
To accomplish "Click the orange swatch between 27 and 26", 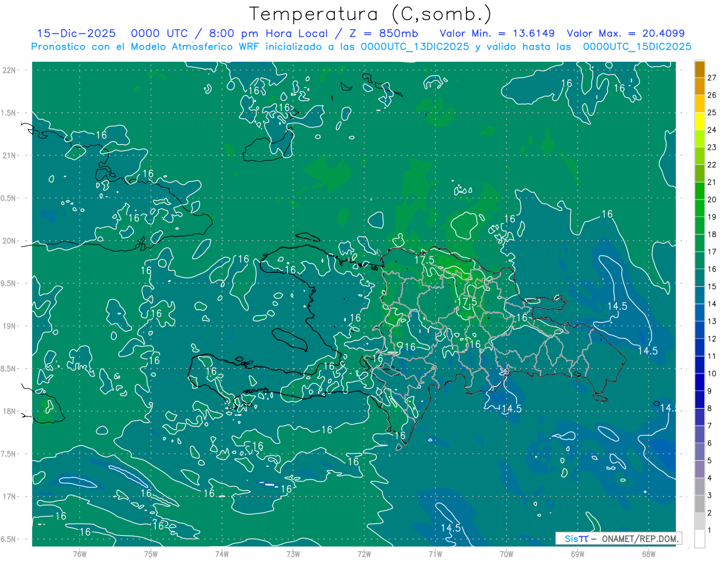I will (x=699, y=87).
